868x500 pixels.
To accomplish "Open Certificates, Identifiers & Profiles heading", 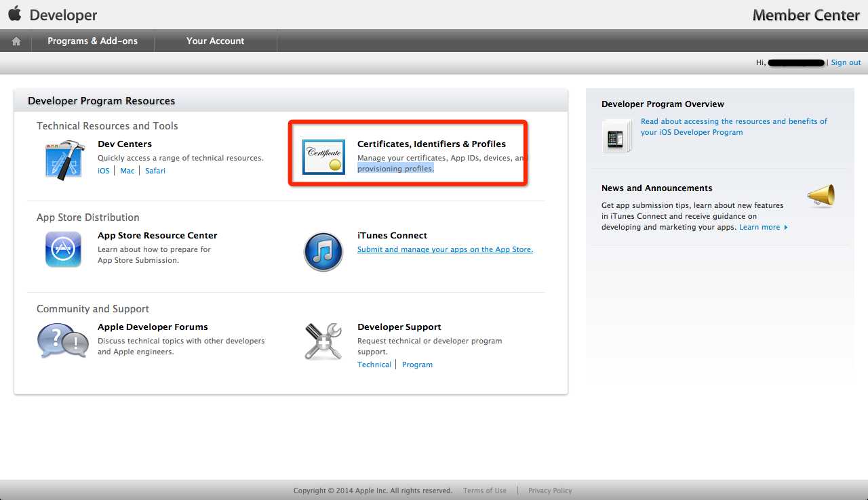I will coord(431,144).
